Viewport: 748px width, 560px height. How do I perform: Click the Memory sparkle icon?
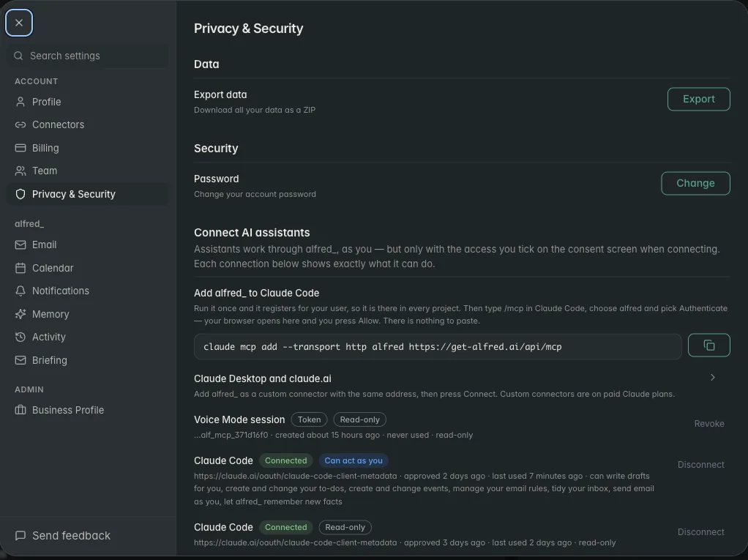(x=20, y=314)
